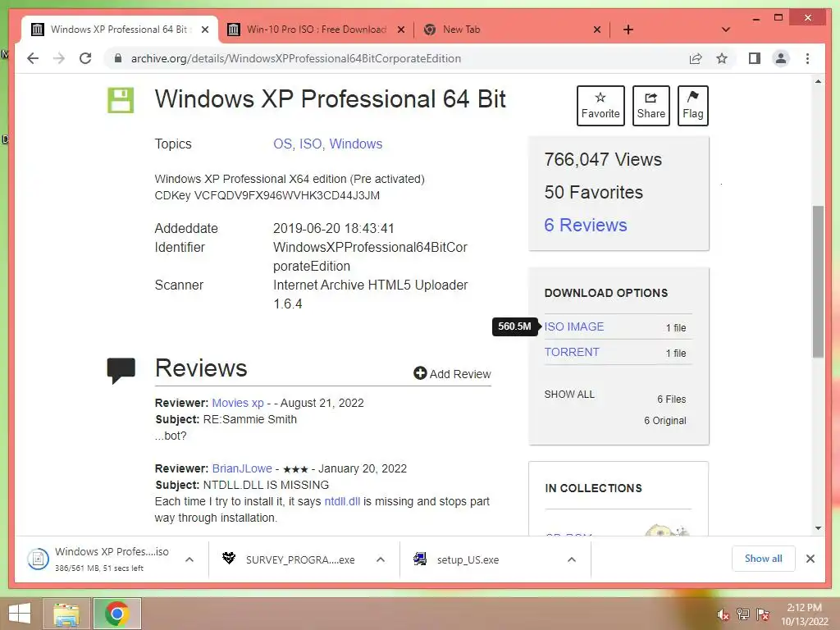Click the taskbar clock showing 2:12 PM
The width and height of the screenshot is (840, 630).
[x=804, y=614]
